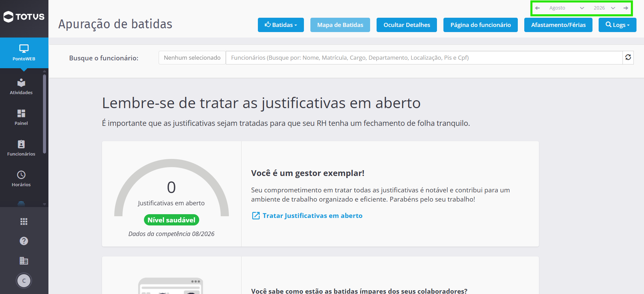Open the 2026 year dropdown

coord(604,8)
